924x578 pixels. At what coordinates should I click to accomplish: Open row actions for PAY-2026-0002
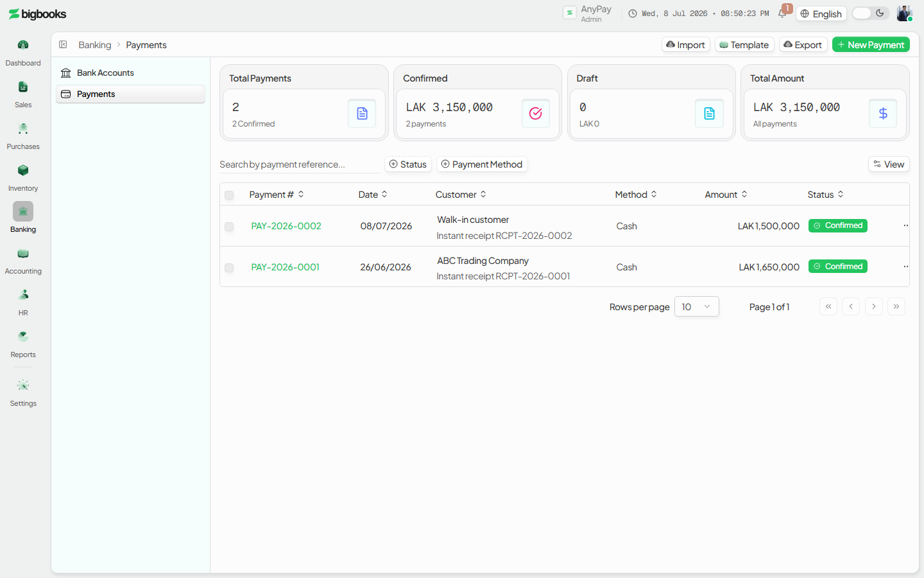pyautogui.click(x=905, y=225)
